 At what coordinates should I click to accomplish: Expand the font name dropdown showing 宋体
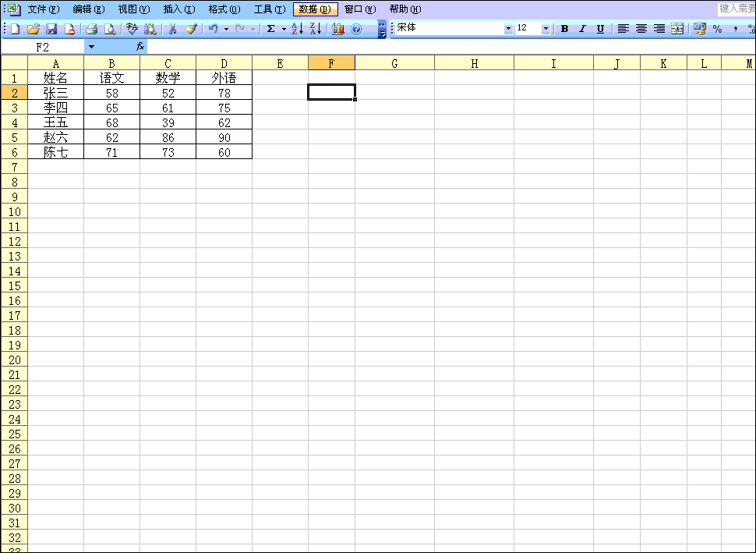click(508, 29)
